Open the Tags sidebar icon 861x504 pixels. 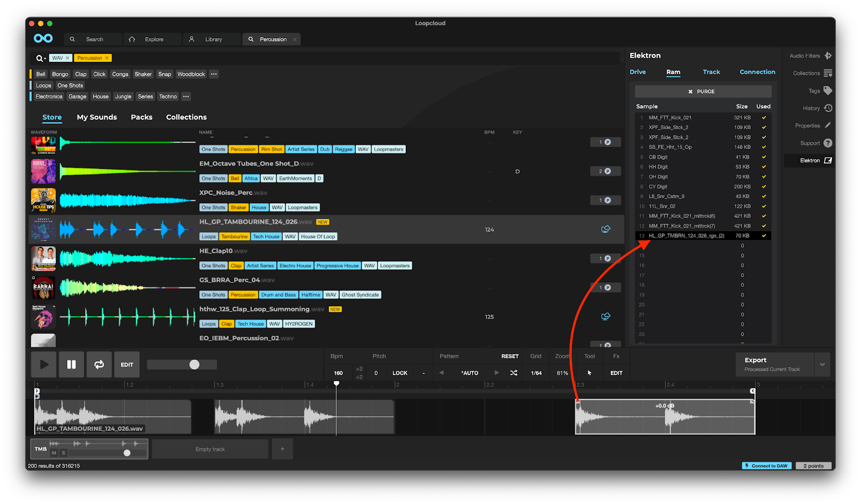tap(828, 90)
